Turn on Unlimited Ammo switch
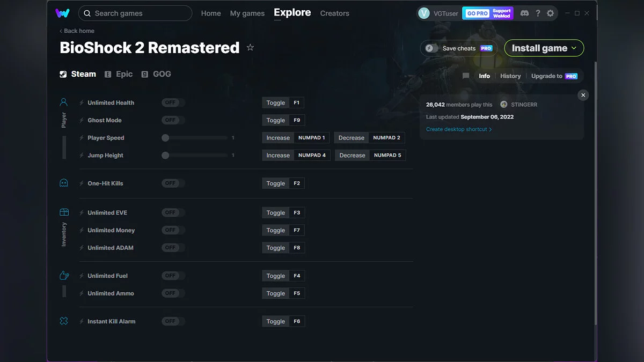 173,293
